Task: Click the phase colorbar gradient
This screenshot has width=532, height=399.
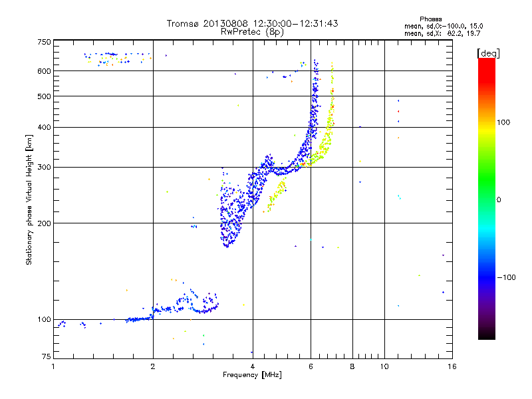Action: tap(487, 198)
